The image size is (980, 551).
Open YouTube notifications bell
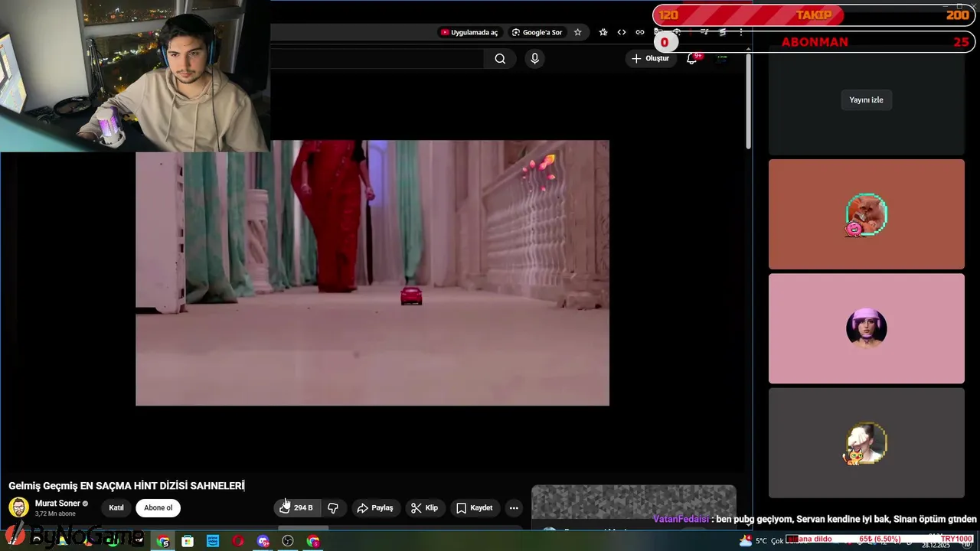(692, 59)
